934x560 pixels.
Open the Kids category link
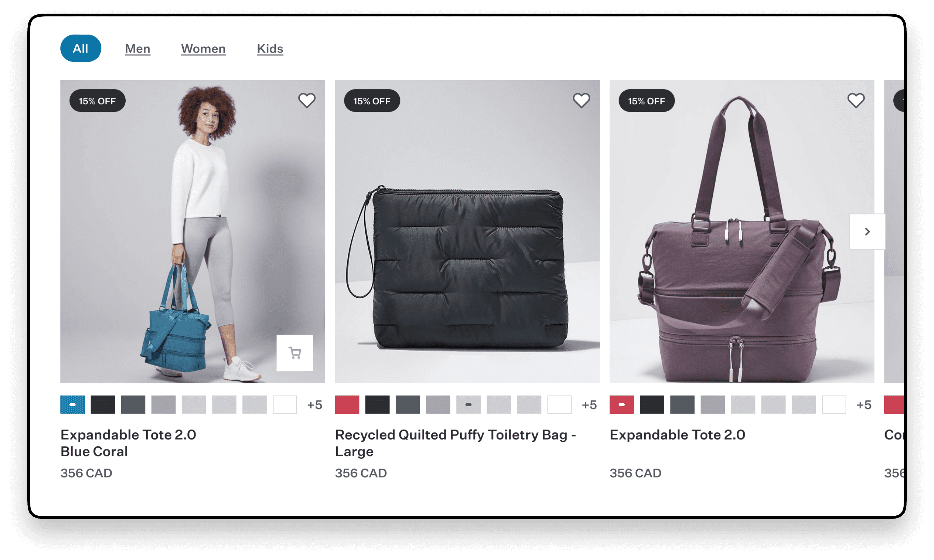pyautogui.click(x=270, y=49)
